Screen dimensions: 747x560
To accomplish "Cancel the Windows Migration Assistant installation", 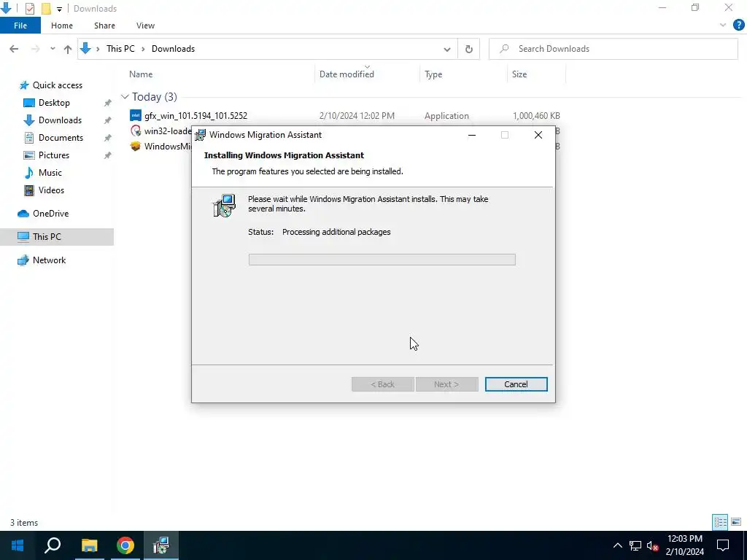I will (x=516, y=384).
